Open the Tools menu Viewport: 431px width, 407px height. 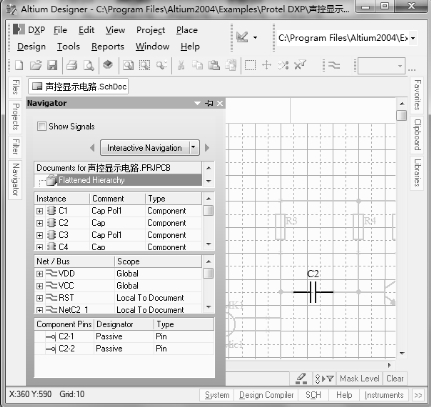[68, 46]
